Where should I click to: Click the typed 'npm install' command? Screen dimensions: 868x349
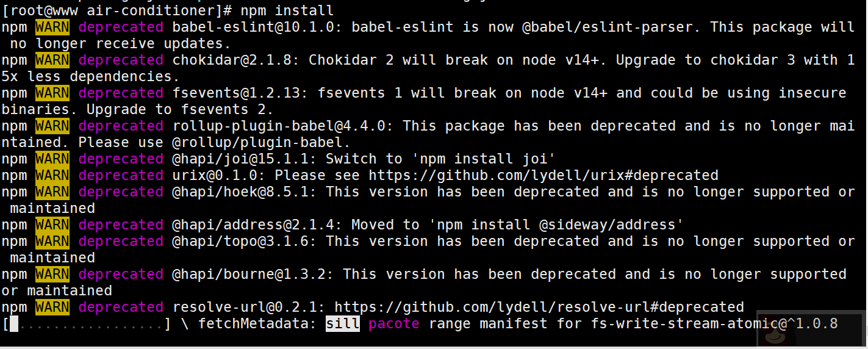287,10
